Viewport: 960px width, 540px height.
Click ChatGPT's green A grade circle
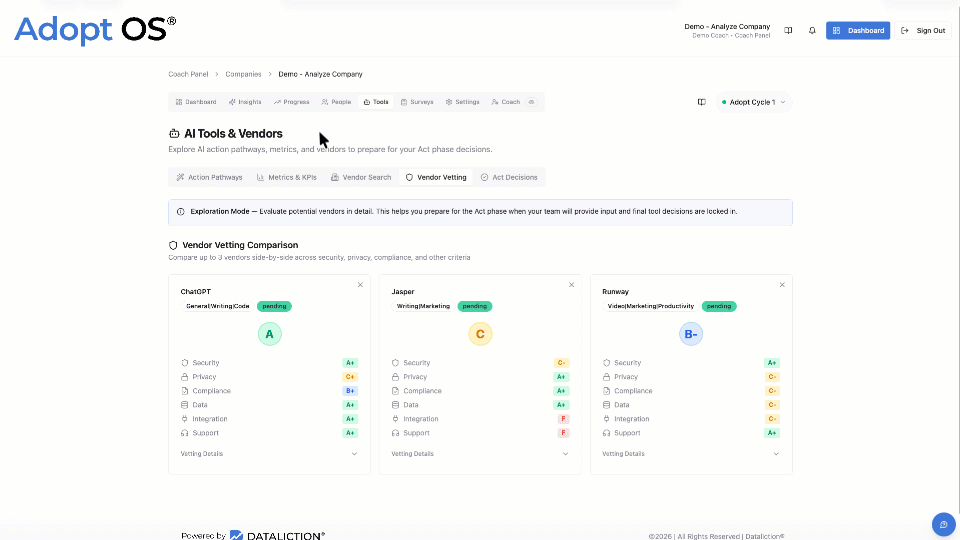click(x=269, y=334)
